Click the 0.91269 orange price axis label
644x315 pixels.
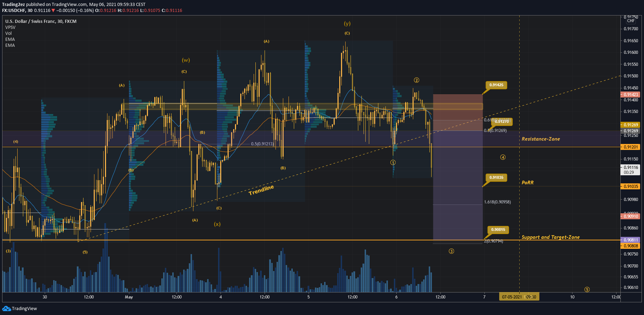point(630,125)
